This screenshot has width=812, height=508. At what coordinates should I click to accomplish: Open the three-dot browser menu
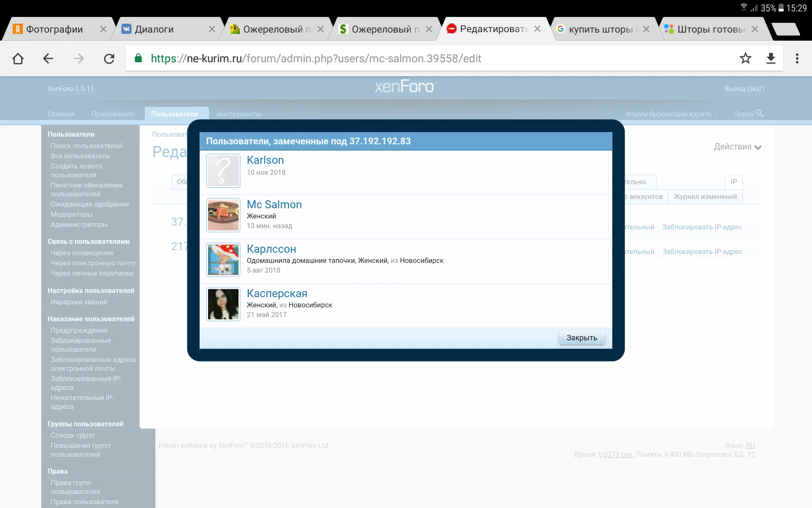797,58
